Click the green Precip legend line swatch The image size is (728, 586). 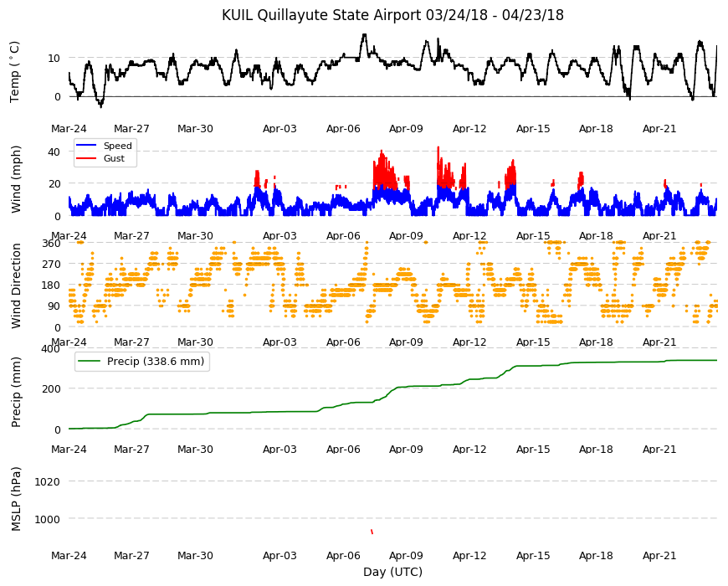coord(90,362)
